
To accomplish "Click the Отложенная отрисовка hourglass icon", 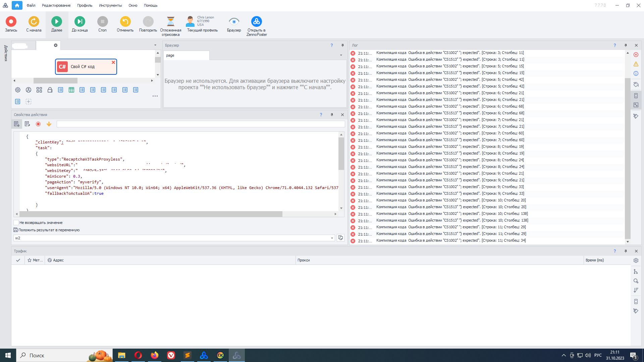I will point(170,22).
